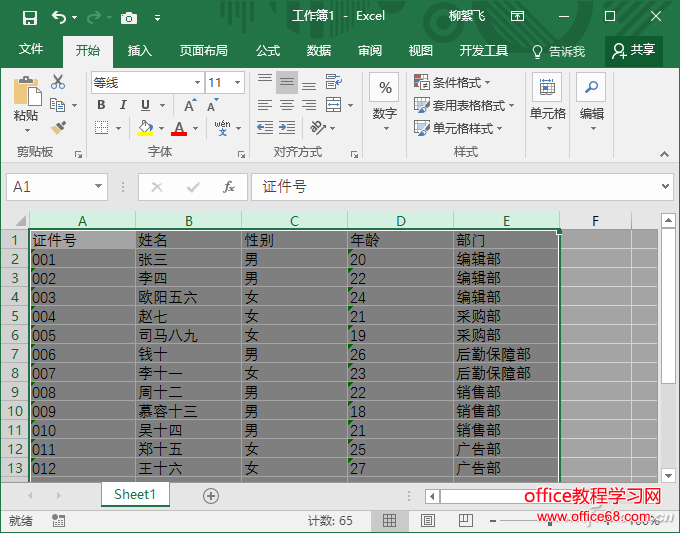Toggle Bold formatting
This screenshot has height=533, width=680.
tap(101, 105)
